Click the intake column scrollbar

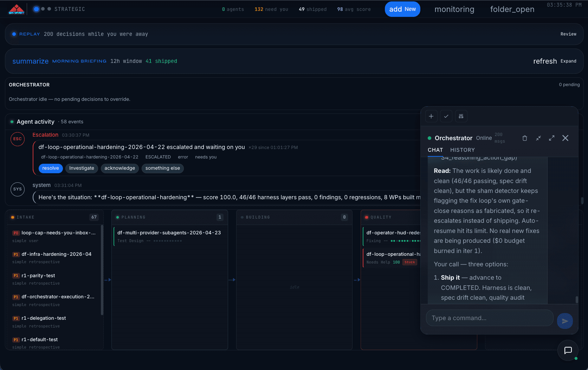(x=102, y=270)
